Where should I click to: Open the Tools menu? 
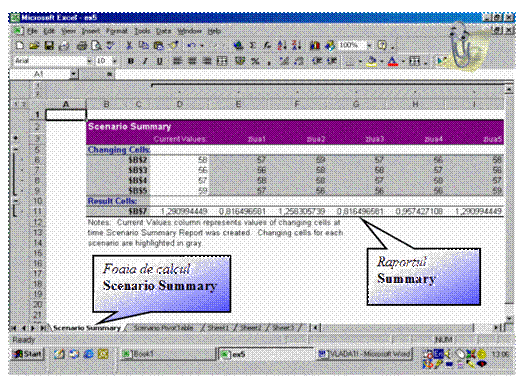coord(142,31)
